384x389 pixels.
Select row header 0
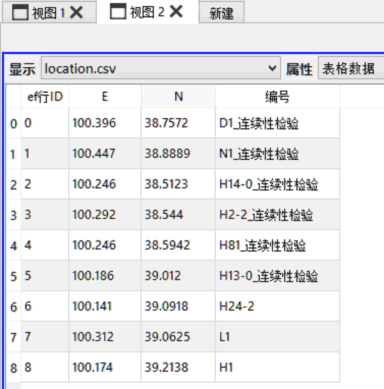click(x=13, y=123)
